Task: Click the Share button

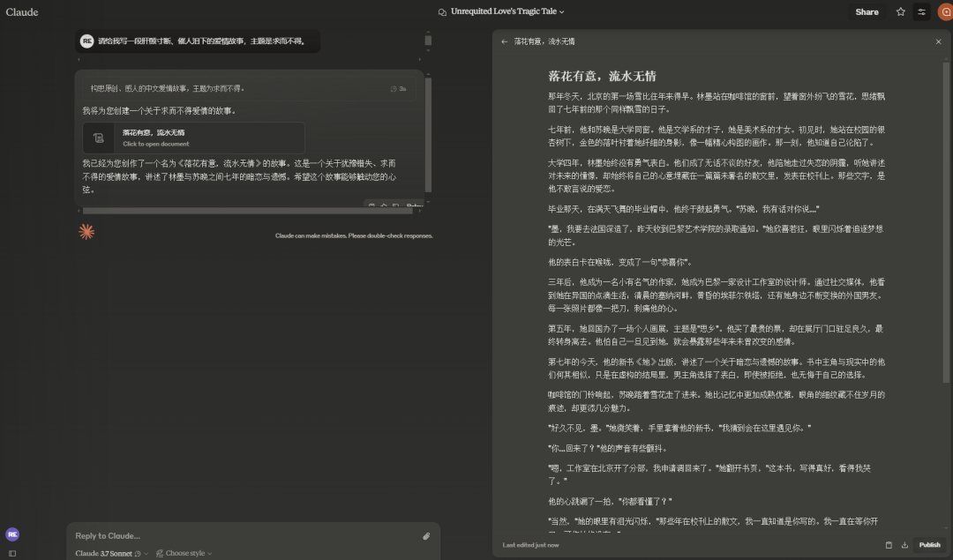Action: click(866, 11)
